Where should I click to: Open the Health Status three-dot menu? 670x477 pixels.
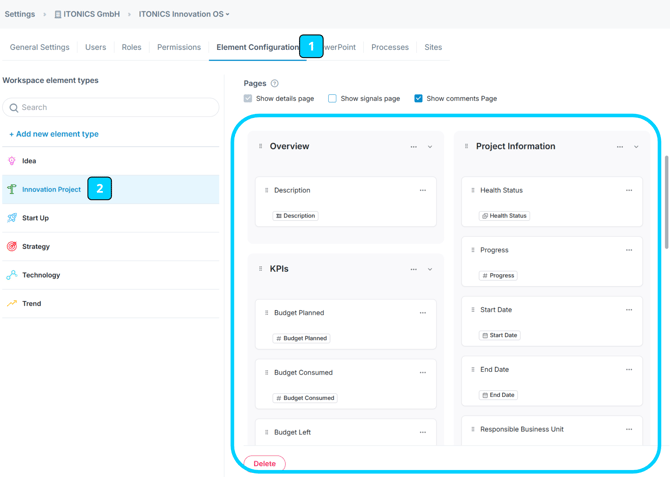pyautogui.click(x=629, y=190)
